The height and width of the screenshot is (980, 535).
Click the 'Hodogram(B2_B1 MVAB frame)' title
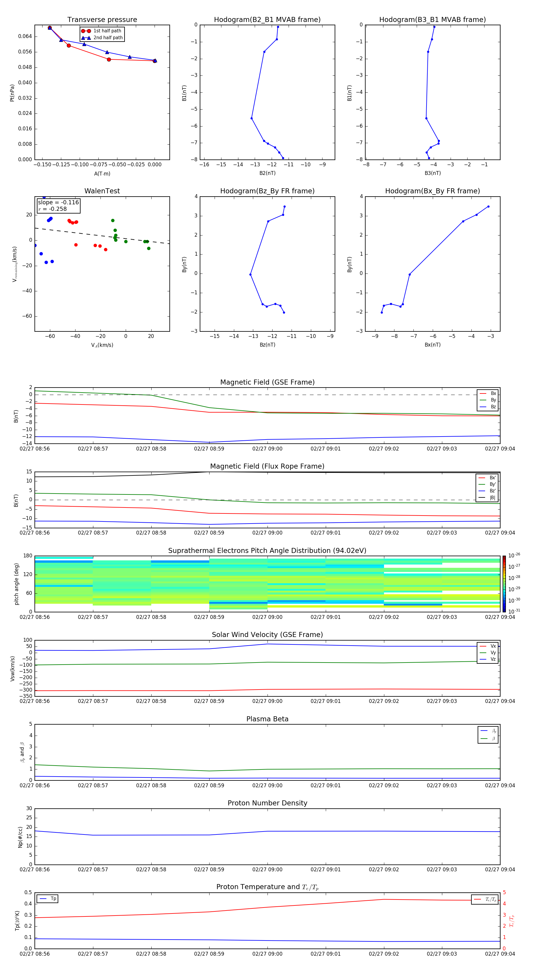coord(267,19)
